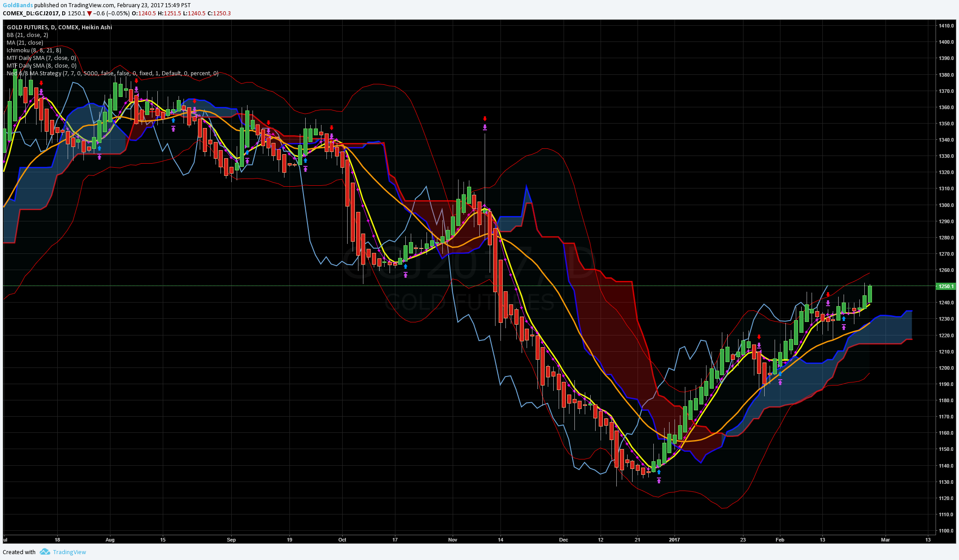Viewport: 959px width, 560px height.
Task: Select 'MTF Daily SMA (7, close, 0)' legend
Action: coord(41,58)
